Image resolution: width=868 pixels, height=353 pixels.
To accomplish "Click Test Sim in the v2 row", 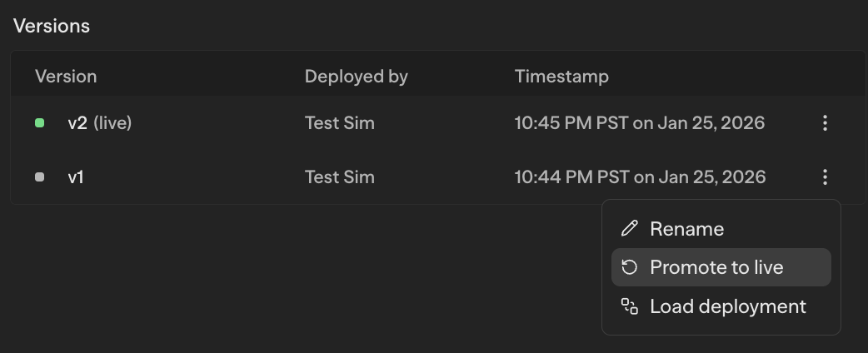I will [x=339, y=123].
